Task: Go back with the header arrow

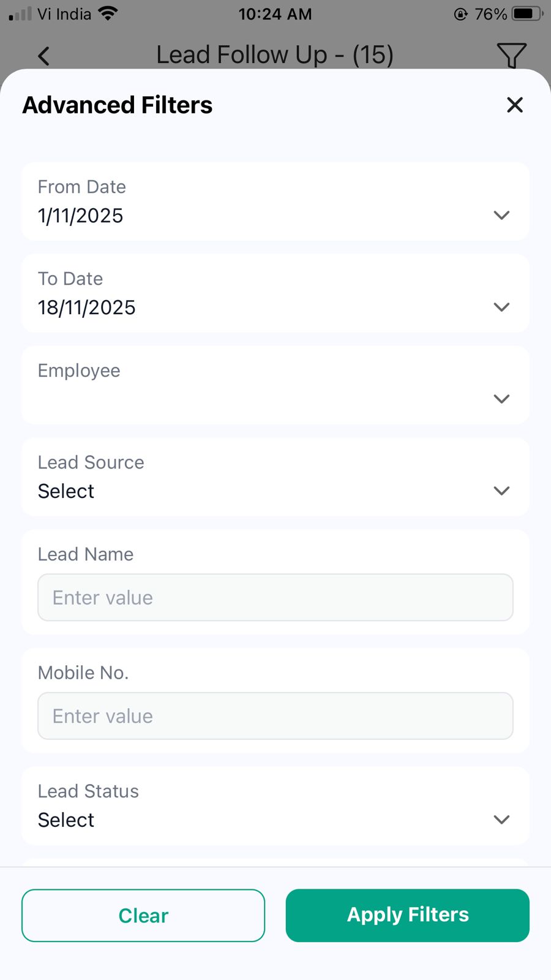Action: (43, 56)
